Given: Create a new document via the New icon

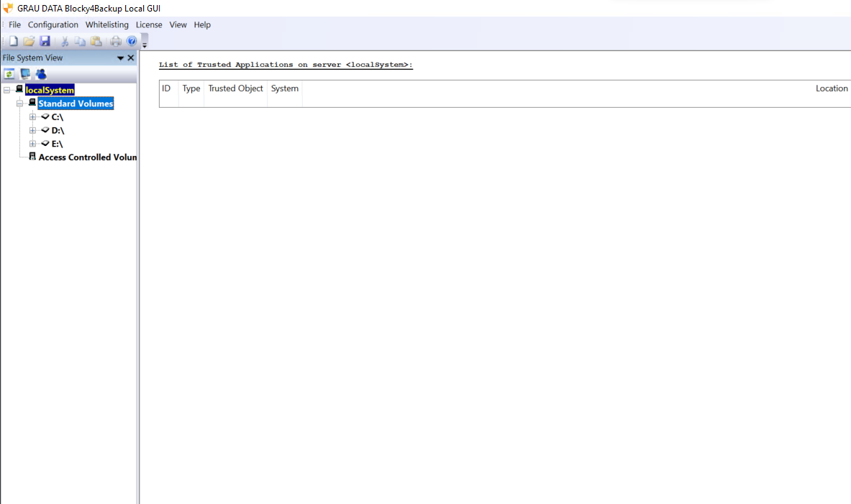Looking at the screenshot, I should point(12,41).
